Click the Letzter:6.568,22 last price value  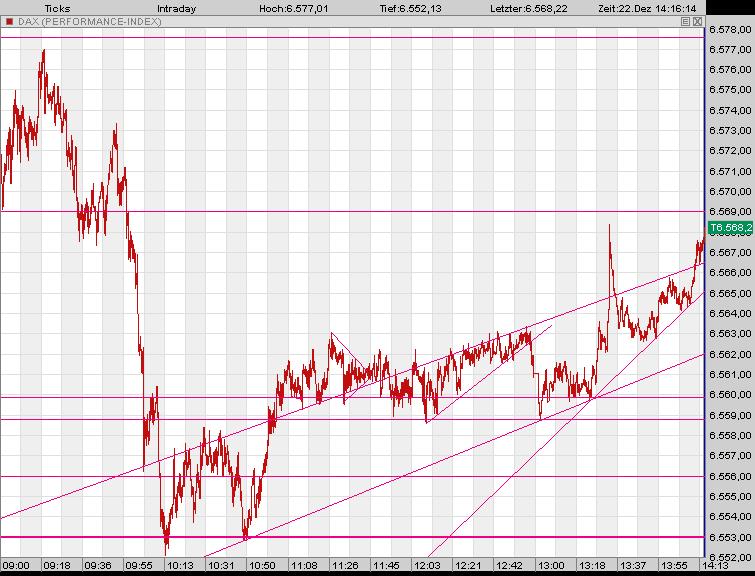click(x=529, y=9)
